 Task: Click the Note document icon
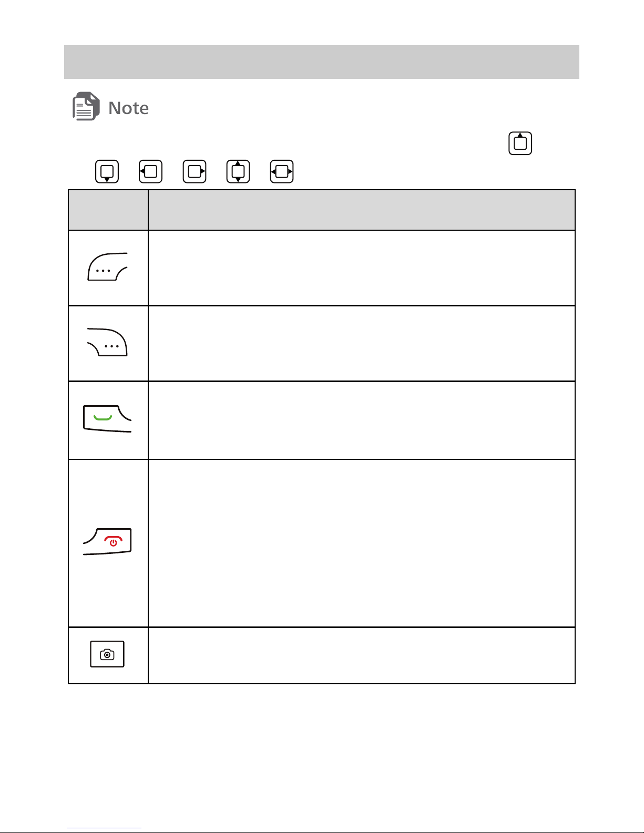click(86, 106)
